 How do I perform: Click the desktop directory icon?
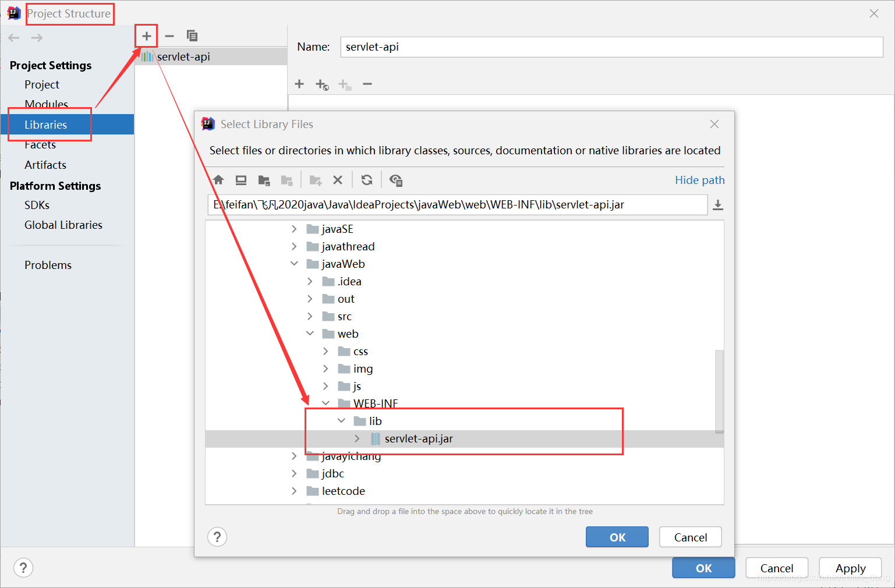241,180
